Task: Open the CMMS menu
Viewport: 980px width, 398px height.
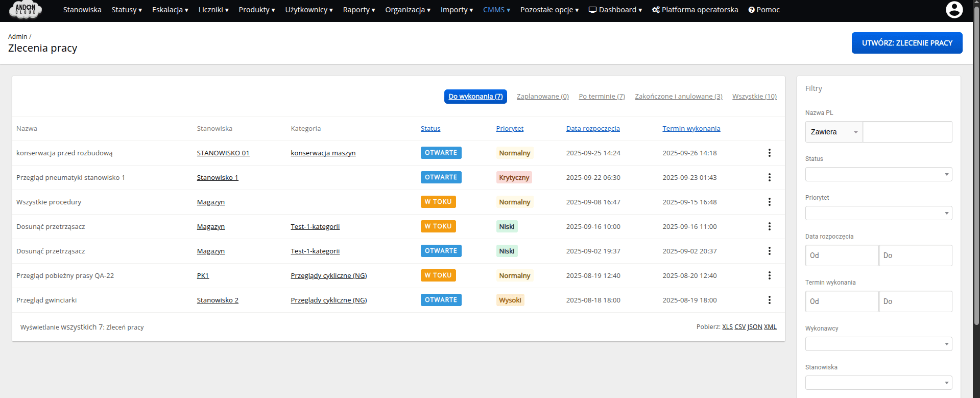Action: tap(496, 10)
